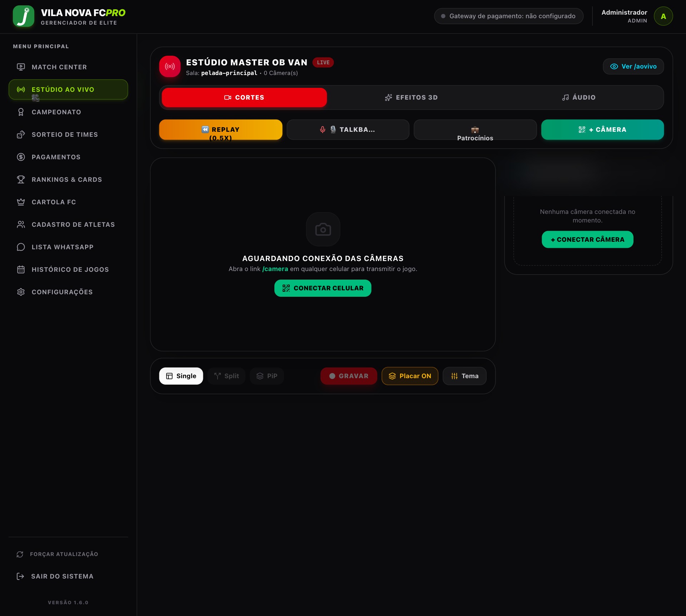686x616 pixels.
Task: Click the music note icon on Áudio
Action: click(x=565, y=97)
